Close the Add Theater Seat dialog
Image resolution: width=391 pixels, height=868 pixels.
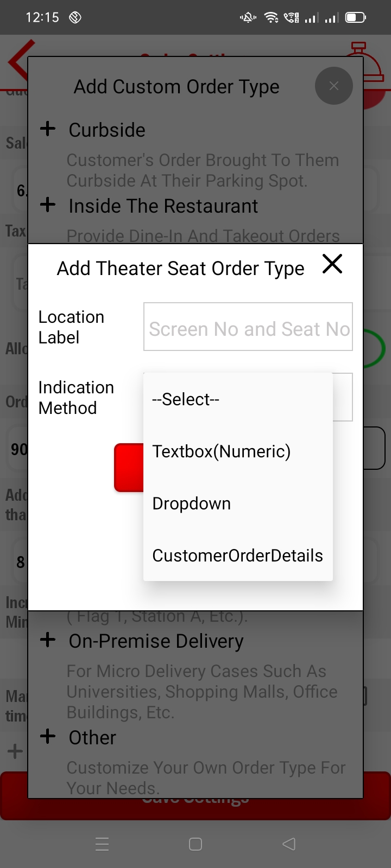(332, 264)
